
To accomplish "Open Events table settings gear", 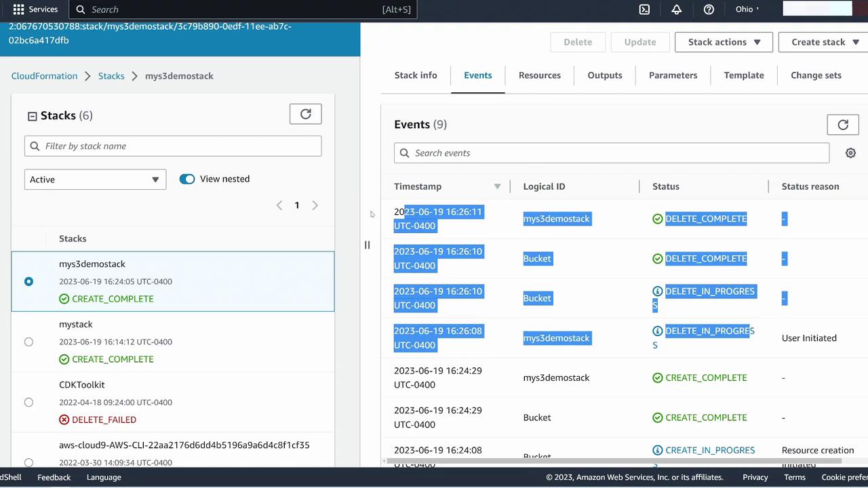I will tap(850, 153).
